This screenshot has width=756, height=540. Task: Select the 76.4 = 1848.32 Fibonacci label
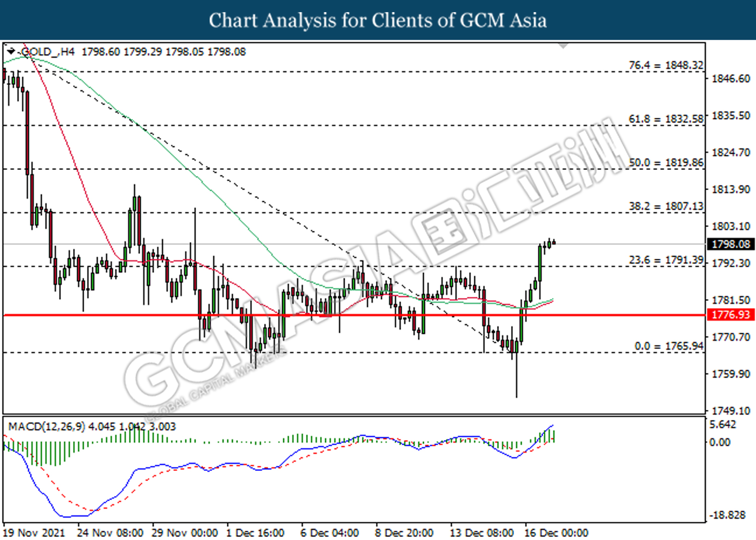665,65
